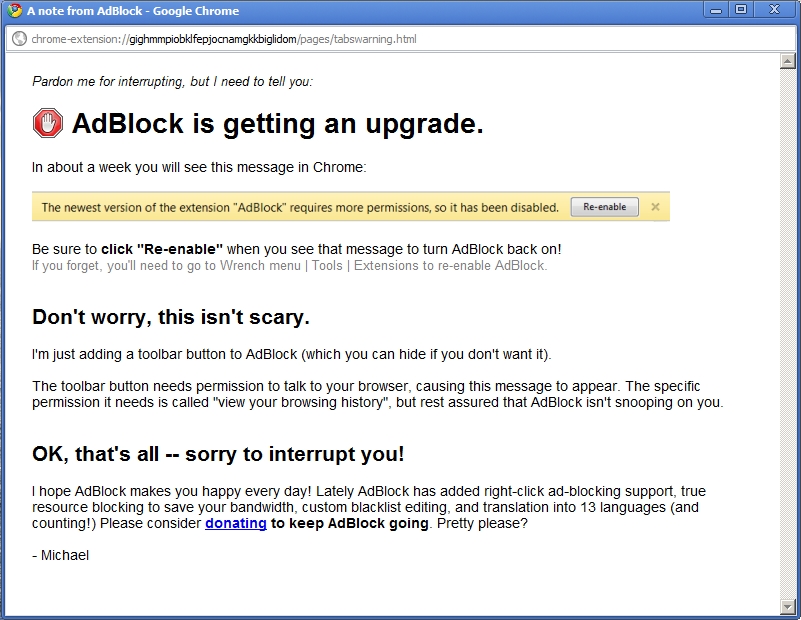Click the 'Don't worry, this isn't scary' heading
Screen dimensions: 801x620
point(171,317)
